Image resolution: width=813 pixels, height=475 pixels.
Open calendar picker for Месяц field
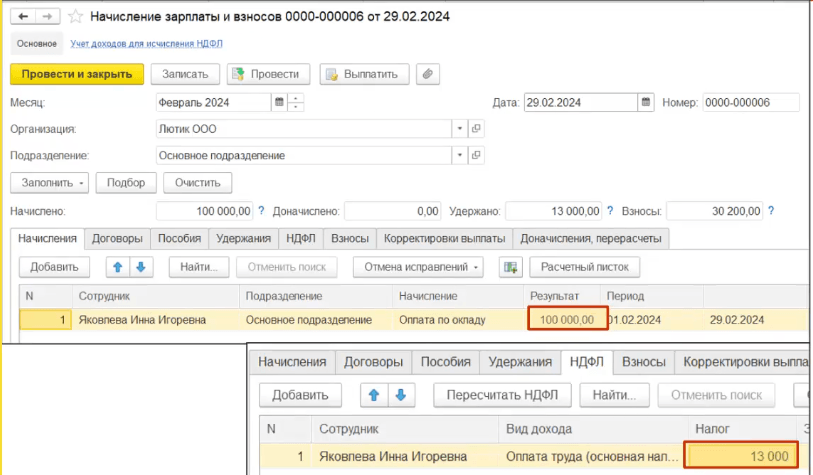click(x=279, y=102)
